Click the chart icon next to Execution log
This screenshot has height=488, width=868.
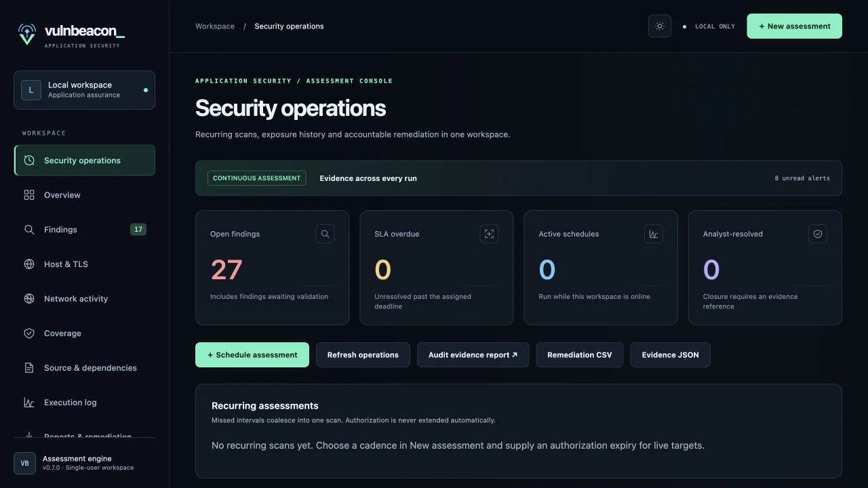pos(29,403)
